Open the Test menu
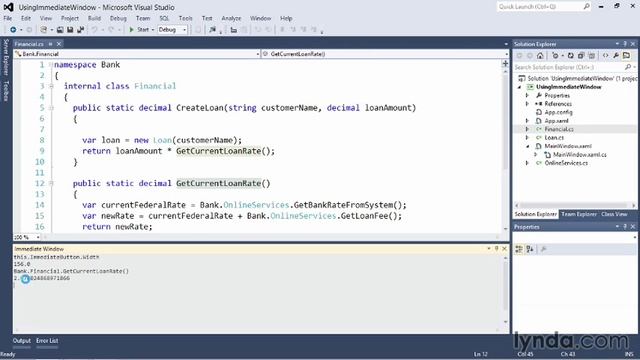Screen dimensions: 640x360 [207, 18]
